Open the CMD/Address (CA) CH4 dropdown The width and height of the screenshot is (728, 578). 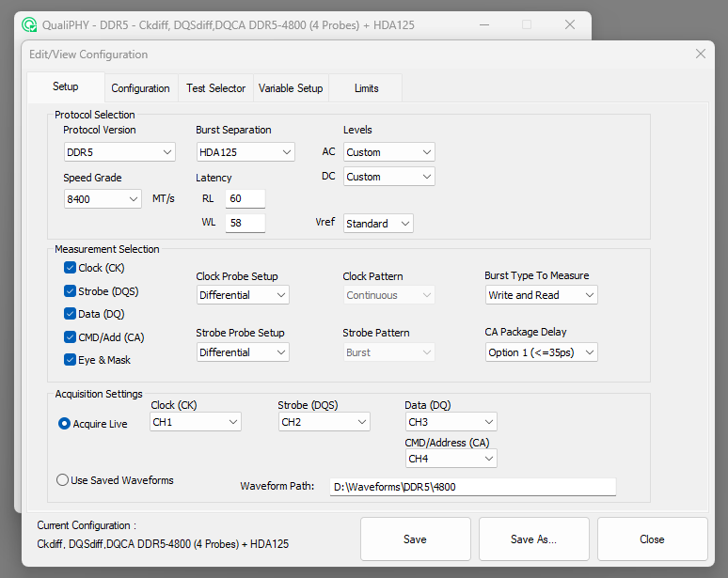(x=451, y=459)
